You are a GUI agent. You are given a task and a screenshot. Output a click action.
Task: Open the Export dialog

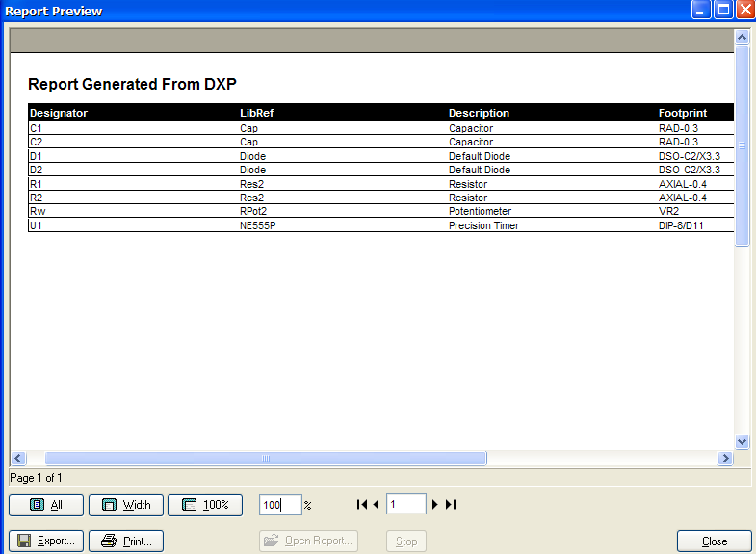point(46,541)
